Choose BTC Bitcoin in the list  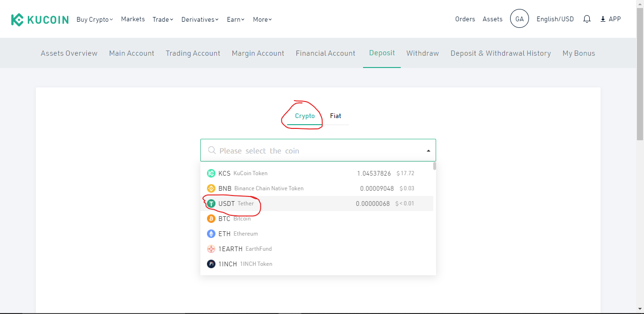pos(317,219)
